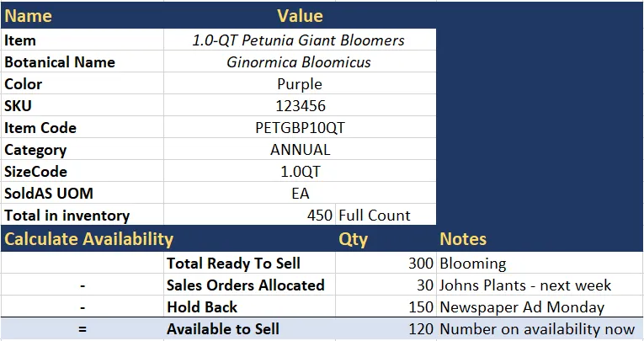Click the equals sign cell beside Available to Sell
The image size is (644, 341).
pos(82,328)
